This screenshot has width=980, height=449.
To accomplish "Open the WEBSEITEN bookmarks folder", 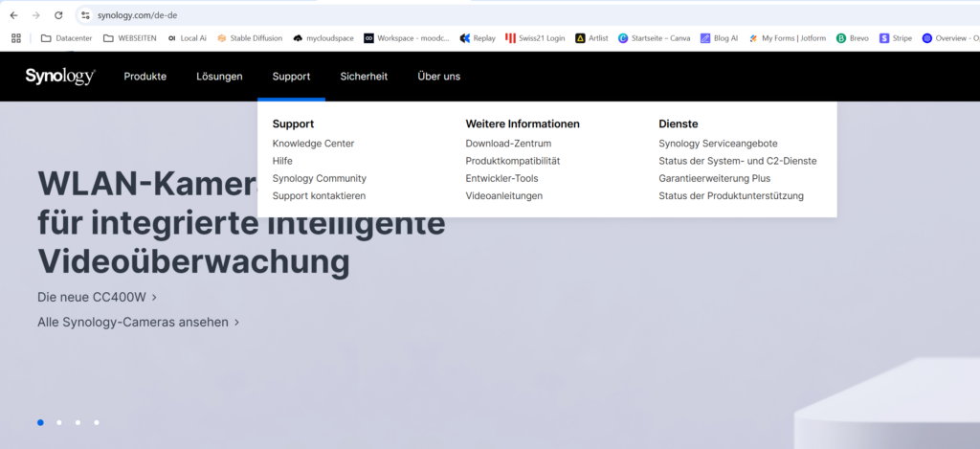I will [130, 38].
